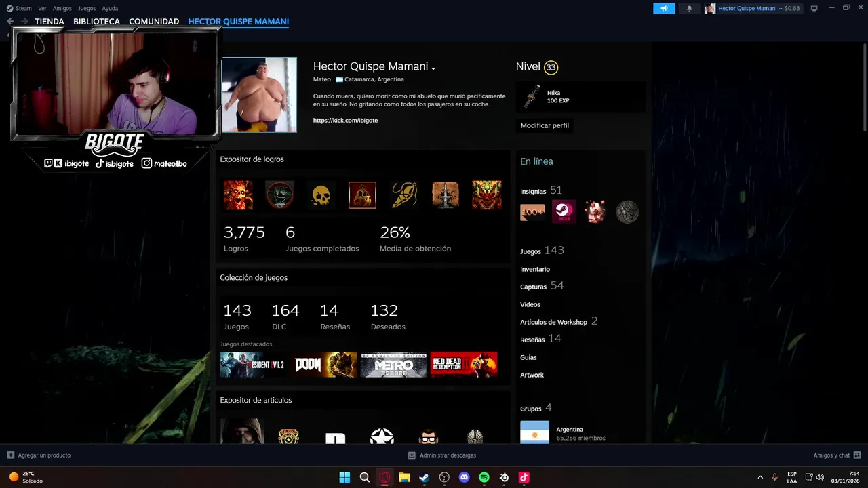Open the Ver menu

coord(42,9)
